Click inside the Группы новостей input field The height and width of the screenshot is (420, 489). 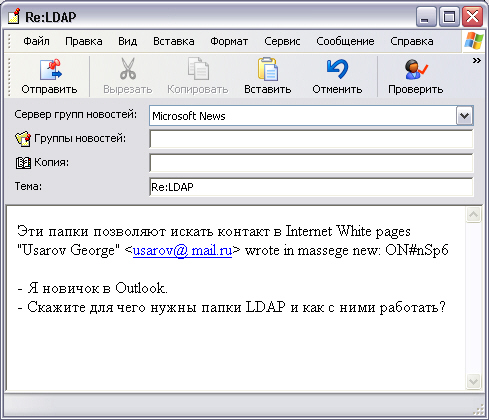pyautogui.click(x=311, y=139)
